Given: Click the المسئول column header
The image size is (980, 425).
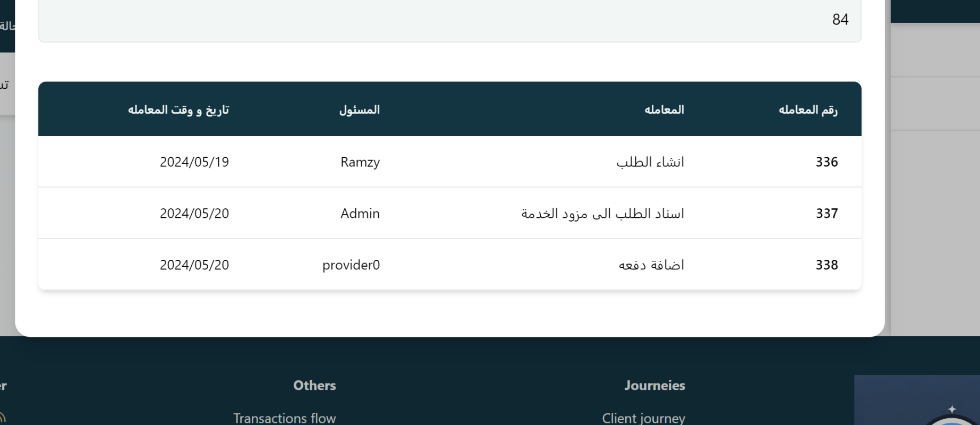Looking at the screenshot, I should click(360, 110).
